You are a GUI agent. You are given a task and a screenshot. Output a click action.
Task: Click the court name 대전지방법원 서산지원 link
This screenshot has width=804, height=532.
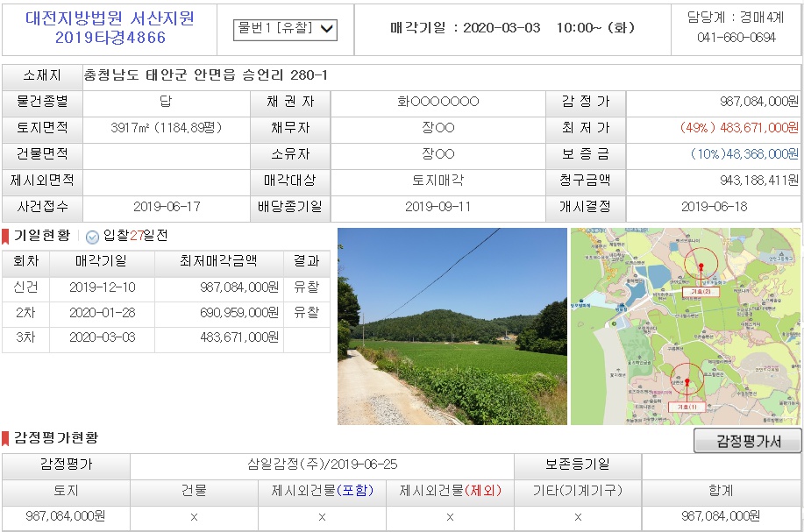(x=110, y=18)
